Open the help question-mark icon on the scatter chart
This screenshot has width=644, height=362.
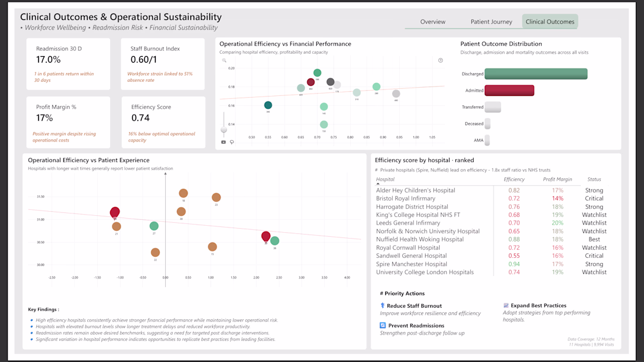440,60
